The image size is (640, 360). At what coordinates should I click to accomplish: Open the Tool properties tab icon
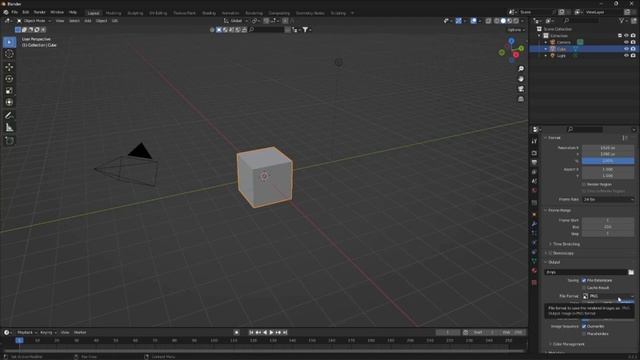534,141
